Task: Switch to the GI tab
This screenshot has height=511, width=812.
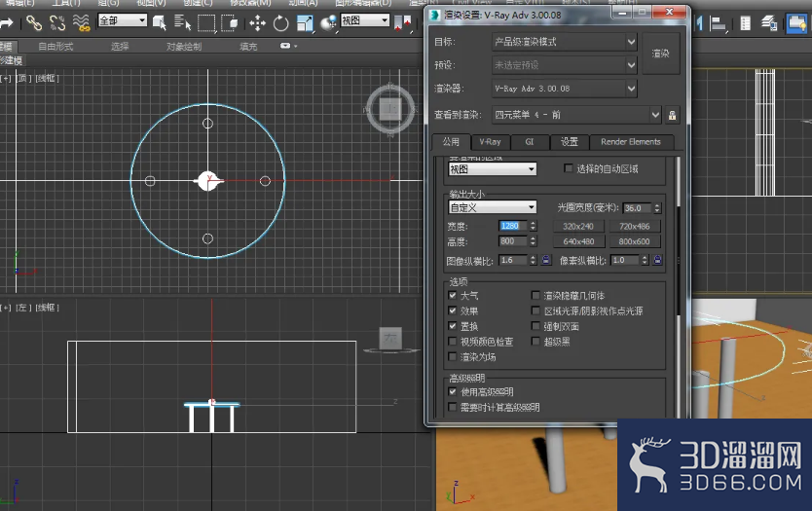Action: [x=530, y=142]
